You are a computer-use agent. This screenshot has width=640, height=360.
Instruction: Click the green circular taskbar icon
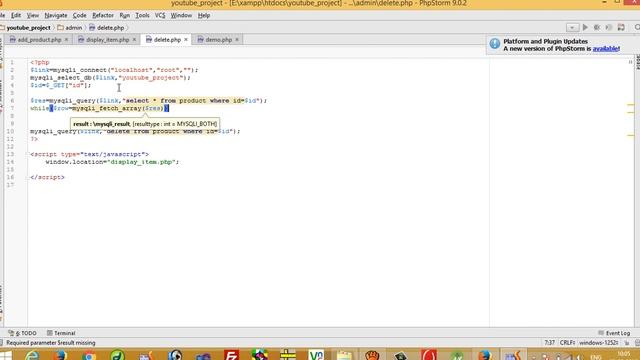point(117,355)
